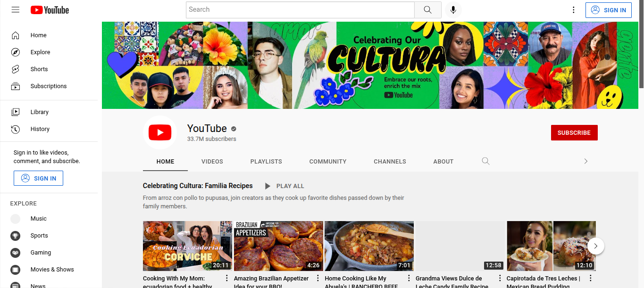Click the channel verified badge
Screen dimensions: 644x288
coord(234,129)
